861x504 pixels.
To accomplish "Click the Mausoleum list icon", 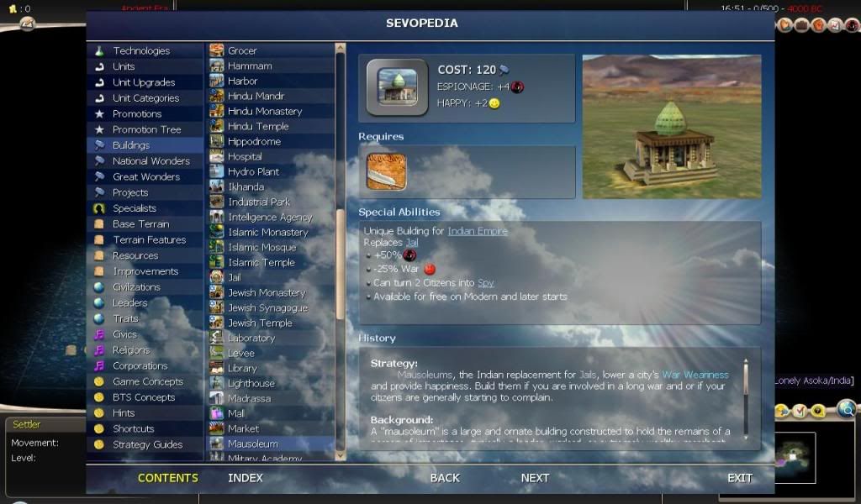I will pos(217,444).
